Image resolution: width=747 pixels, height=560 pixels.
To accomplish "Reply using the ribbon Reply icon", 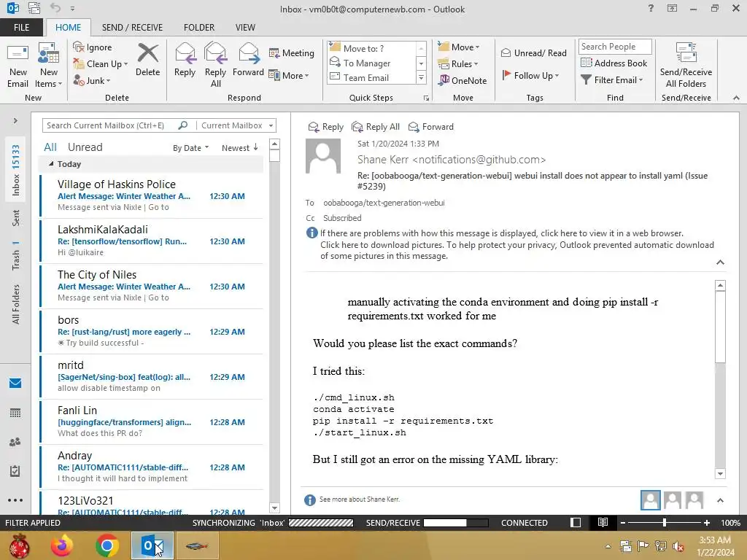I will tap(185, 60).
